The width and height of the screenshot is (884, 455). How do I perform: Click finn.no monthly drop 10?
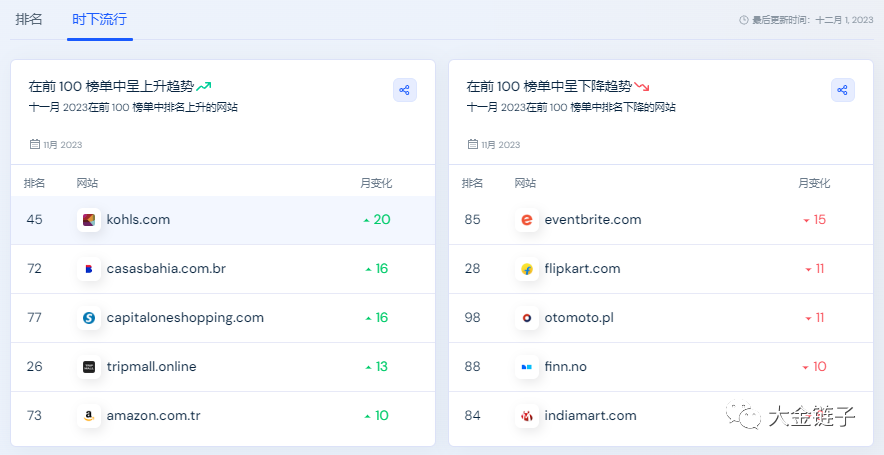point(815,366)
